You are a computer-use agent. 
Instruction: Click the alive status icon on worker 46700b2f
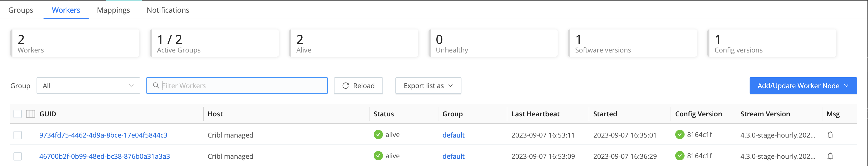(x=378, y=156)
